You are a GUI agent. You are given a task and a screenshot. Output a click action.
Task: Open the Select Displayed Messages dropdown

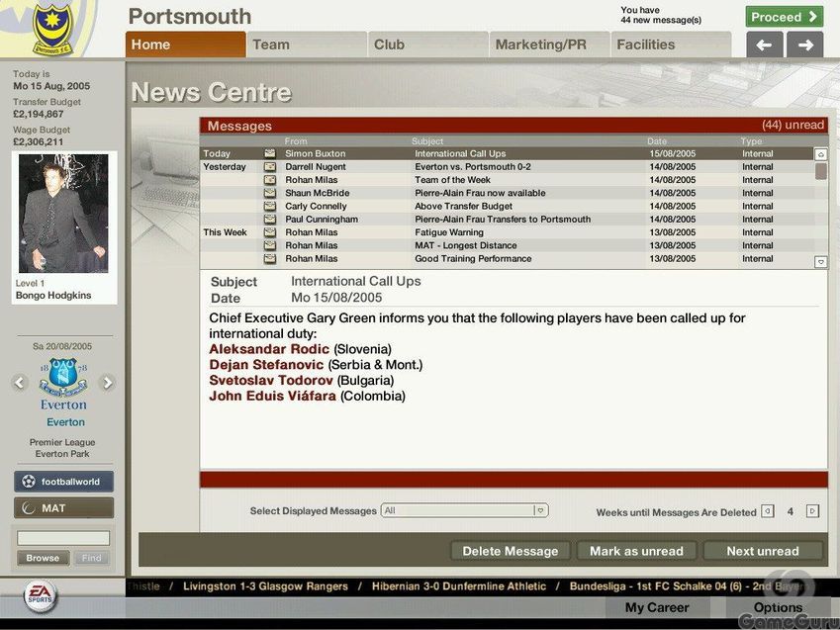pos(464,510)
